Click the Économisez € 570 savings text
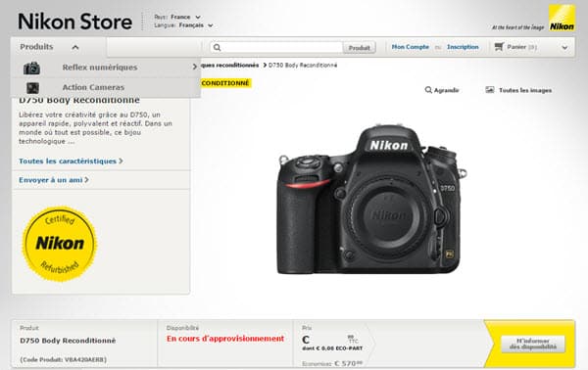The width and height of the screenshot is (588, 370). [332, 363]
